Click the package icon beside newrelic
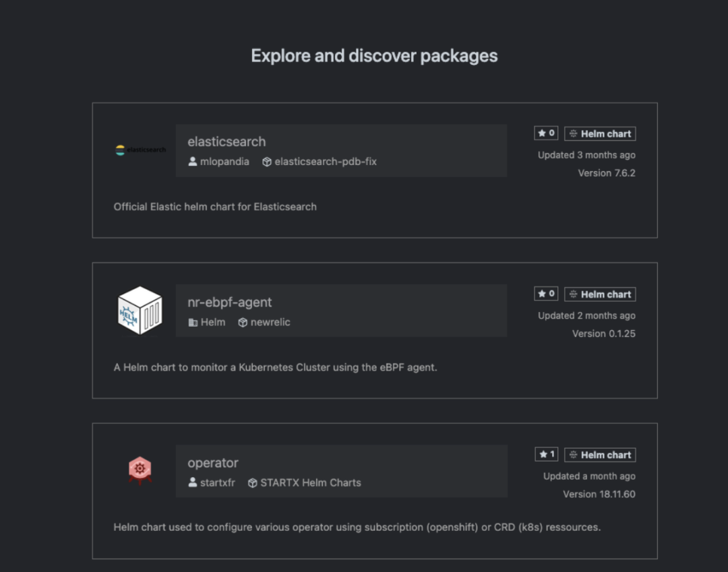 [x=243, y=322]
